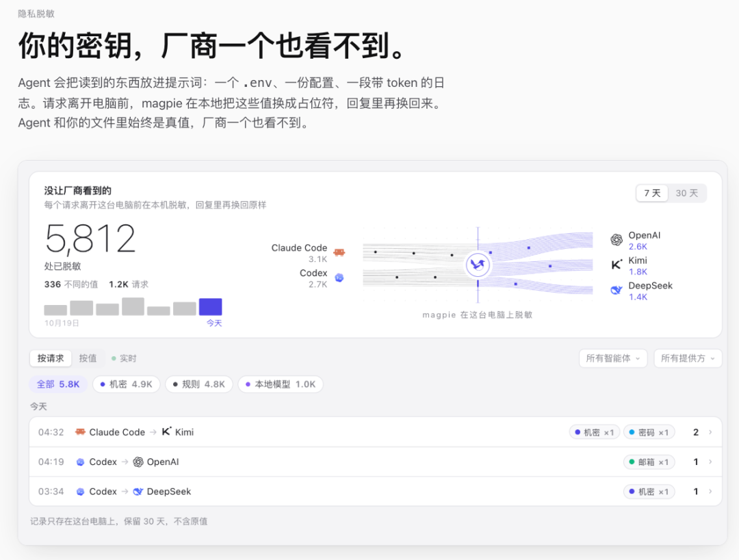The width and height of the screenshot is (739, 560).
Task: Click the DeepSeek 1.4K count
Action: tap(638, 297)
